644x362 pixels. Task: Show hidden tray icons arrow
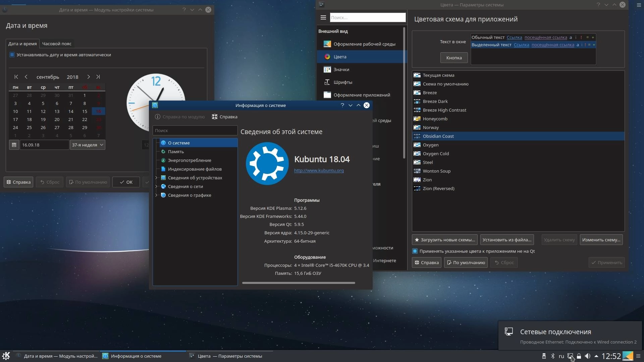[596, 356]
